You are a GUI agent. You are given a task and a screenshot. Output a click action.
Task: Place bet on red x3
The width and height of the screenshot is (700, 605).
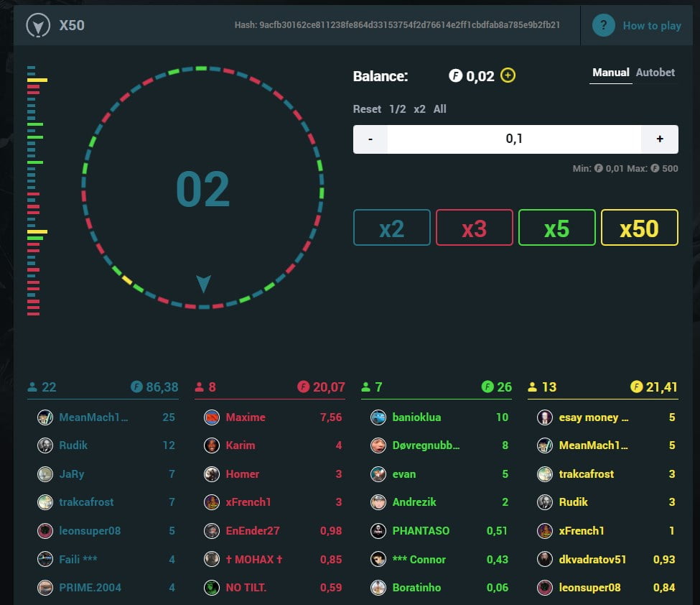click(475, 228)
